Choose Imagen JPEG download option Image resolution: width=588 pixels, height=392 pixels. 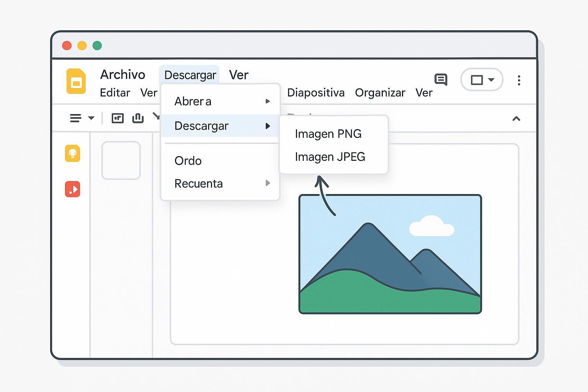tap(330, 157)
